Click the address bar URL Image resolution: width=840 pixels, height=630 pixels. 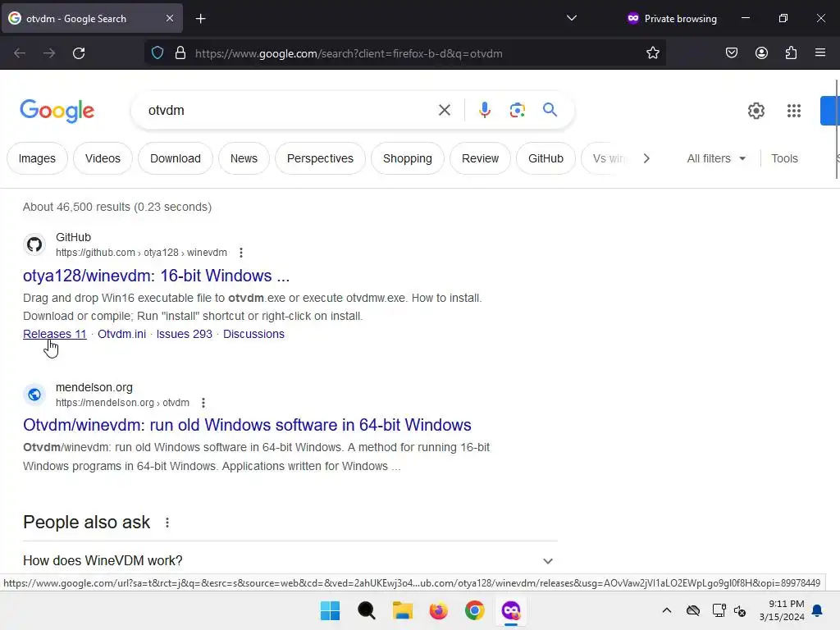click(349, 53)
